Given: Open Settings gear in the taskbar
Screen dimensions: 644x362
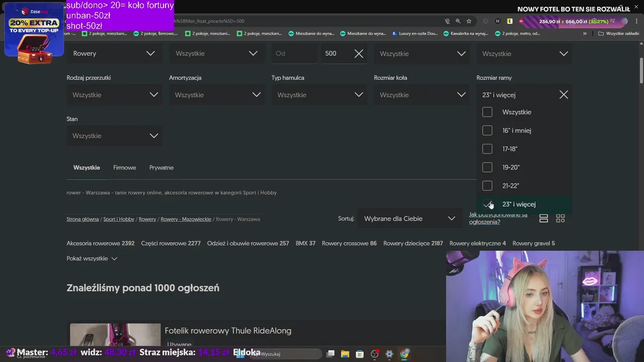Looking at the screenshot, I should click(x=389, y=354).
